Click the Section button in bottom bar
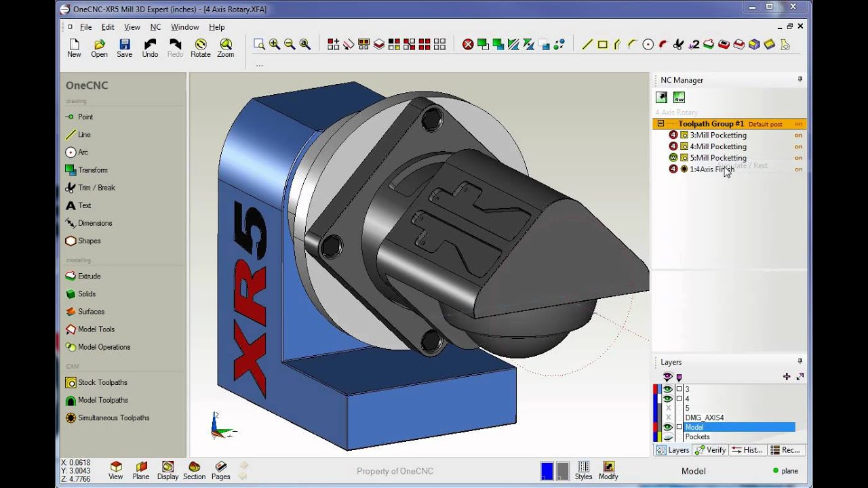Viewport: 868px width, 488px height. 194,470
